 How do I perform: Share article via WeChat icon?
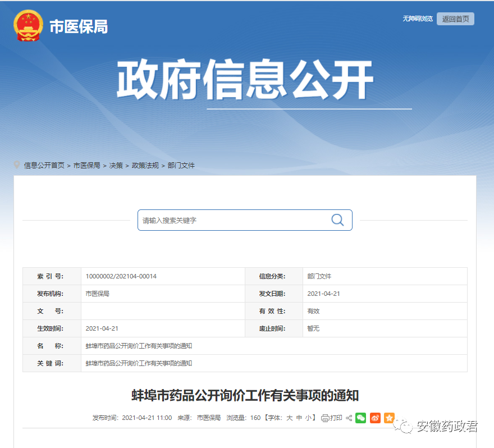[x=360, y=418]
